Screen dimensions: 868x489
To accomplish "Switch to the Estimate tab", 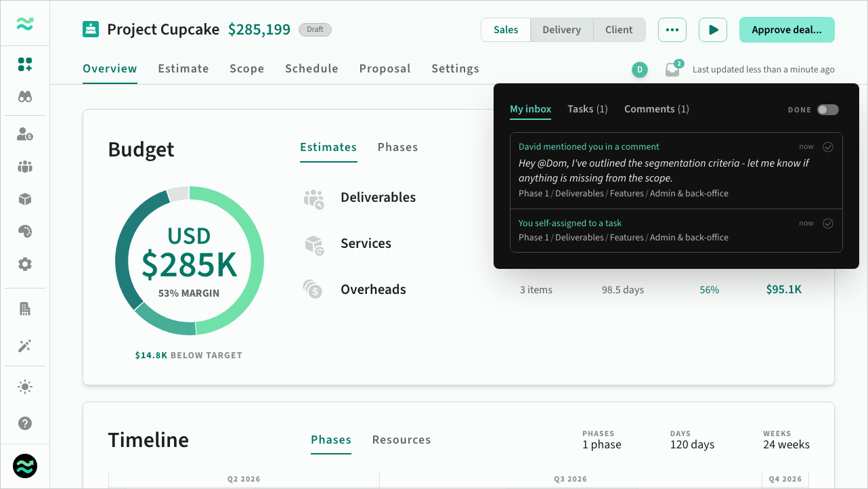I will [183, 68].
